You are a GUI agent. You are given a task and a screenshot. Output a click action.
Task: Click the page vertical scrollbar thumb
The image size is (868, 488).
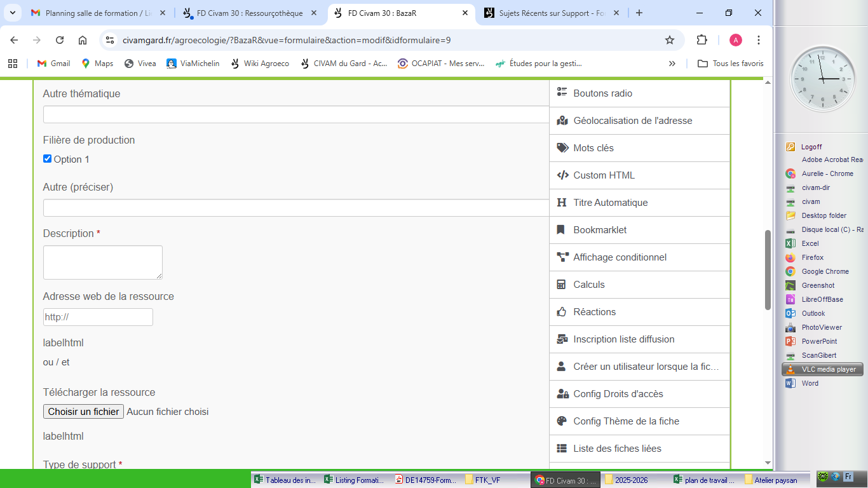pyautogui.click(x=768, y=269)
